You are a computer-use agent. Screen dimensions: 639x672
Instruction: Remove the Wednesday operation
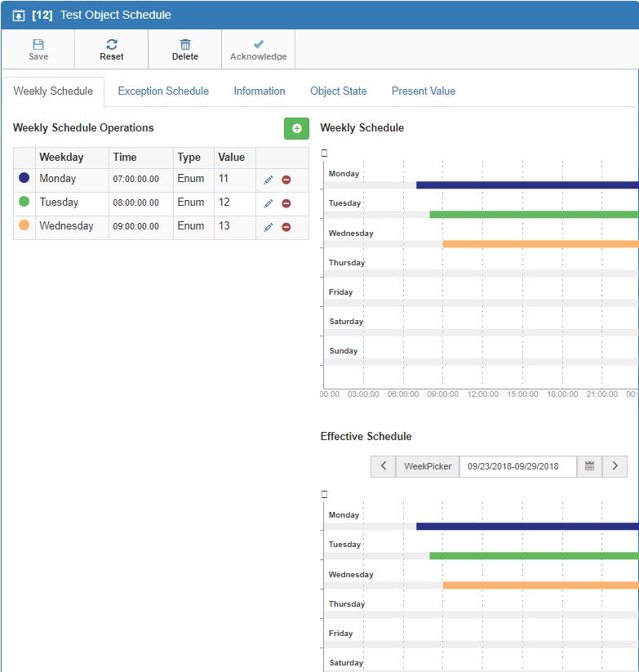pyautogui.click(x=286, y=227)
